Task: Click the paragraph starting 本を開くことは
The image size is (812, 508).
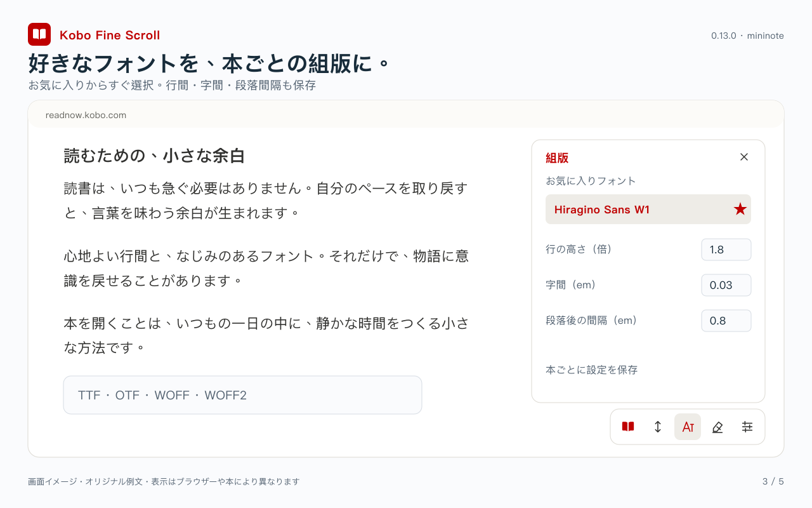Action: point(266,335)
